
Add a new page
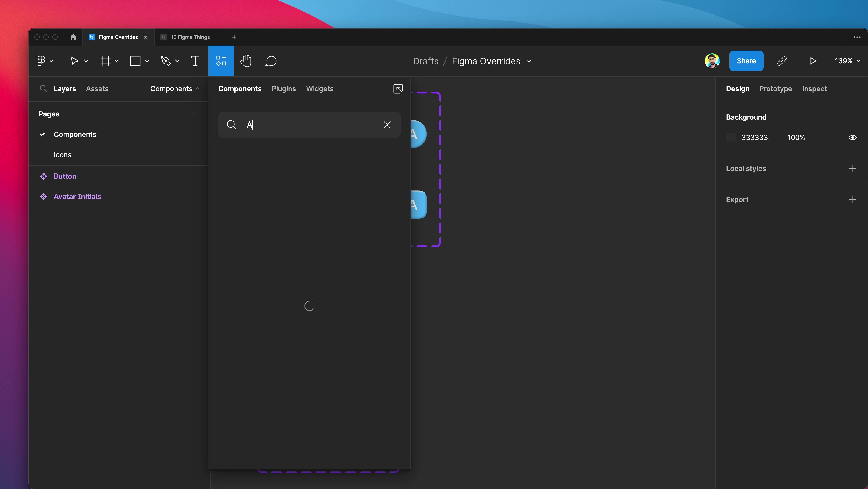(195, 114)
